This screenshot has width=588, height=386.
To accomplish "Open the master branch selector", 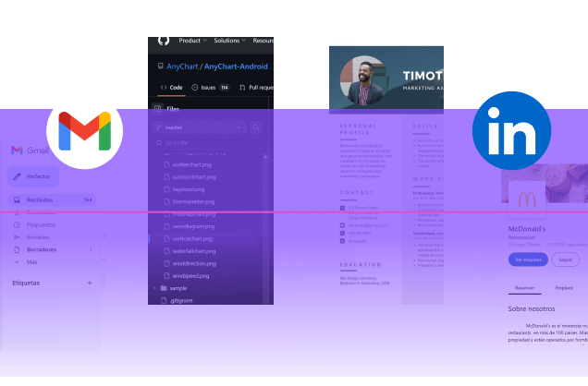I will [x=199, y=128].
